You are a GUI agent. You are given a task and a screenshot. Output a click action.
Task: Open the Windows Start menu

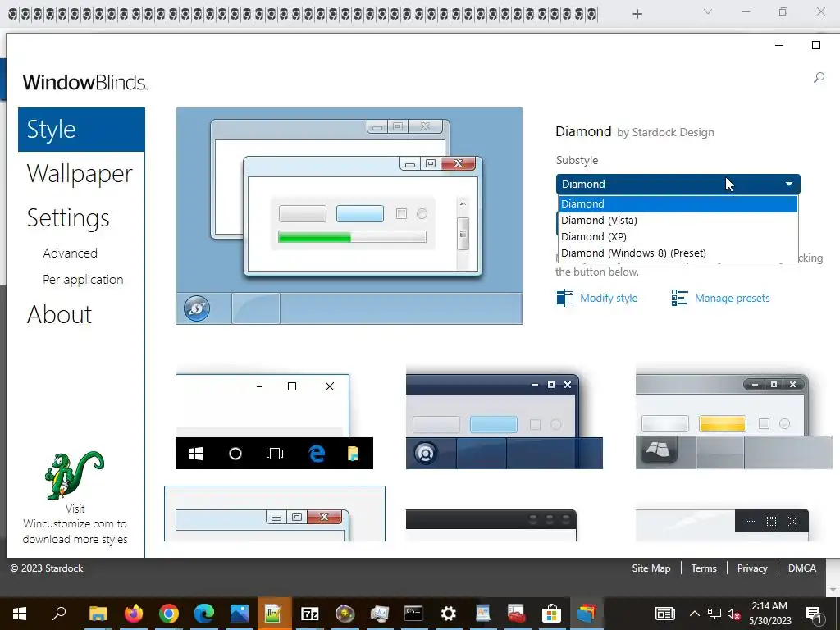[x=20, y=614]
